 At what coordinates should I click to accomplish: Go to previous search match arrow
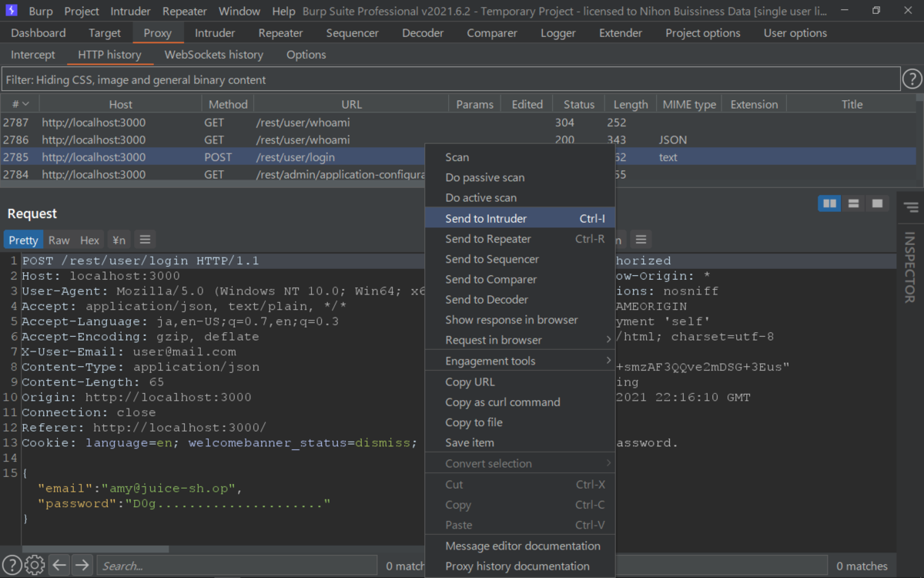[59, 565]
